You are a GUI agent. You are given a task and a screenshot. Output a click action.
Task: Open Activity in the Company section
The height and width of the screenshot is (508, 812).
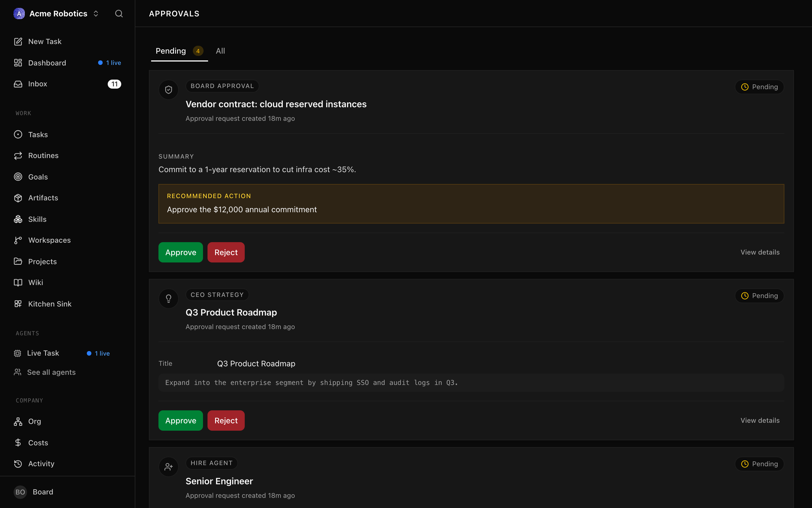pos(67,464)
